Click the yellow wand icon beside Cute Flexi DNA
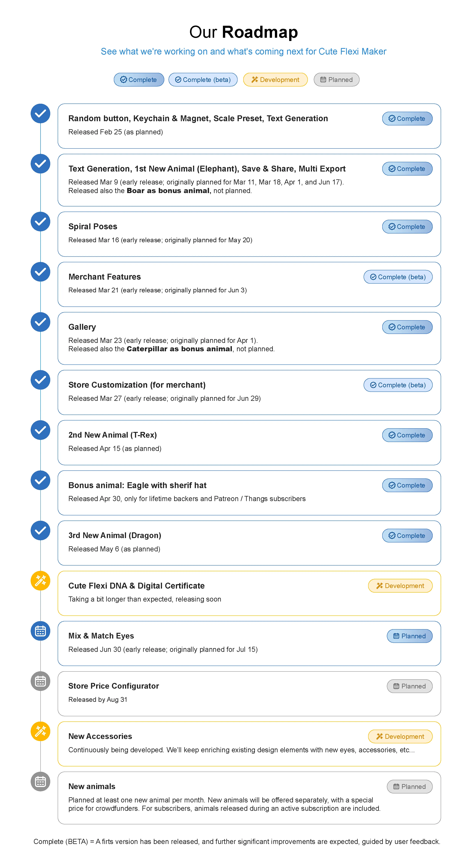 (40, 581)
